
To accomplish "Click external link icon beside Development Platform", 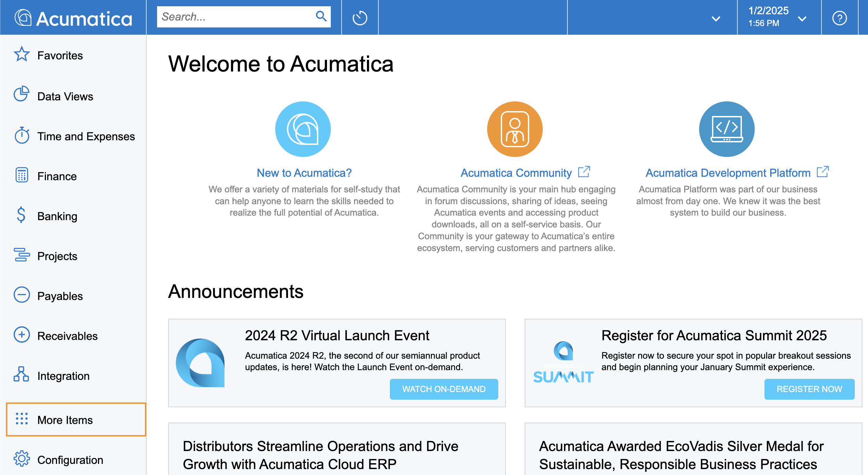I will 823,172.
